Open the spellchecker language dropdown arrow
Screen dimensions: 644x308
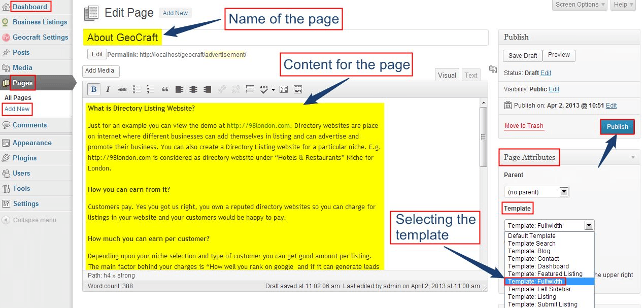point(274,90)
